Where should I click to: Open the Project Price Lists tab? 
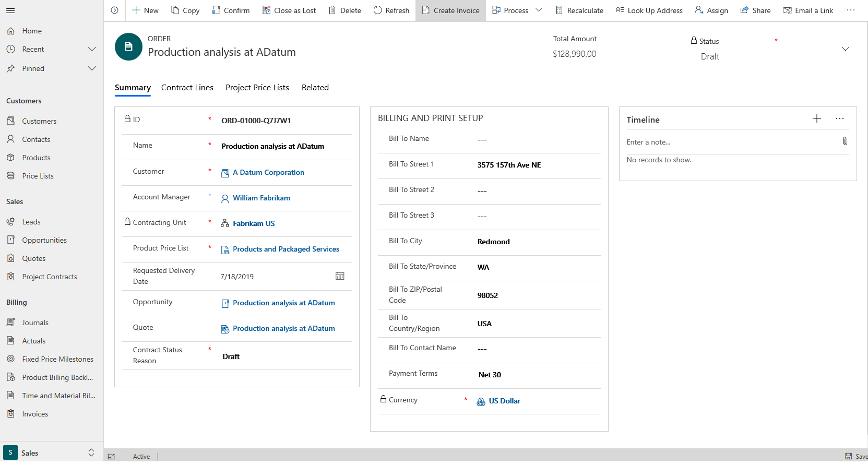(257, 88)
